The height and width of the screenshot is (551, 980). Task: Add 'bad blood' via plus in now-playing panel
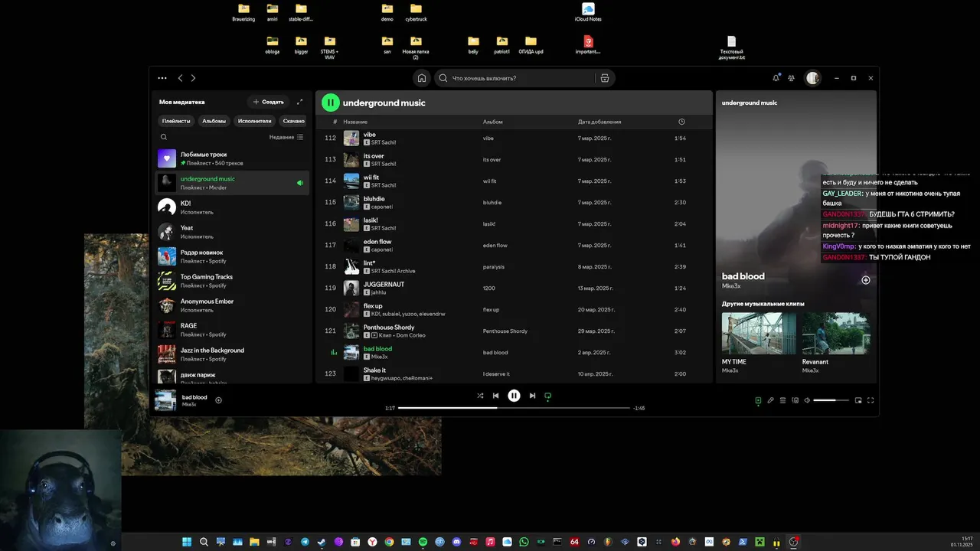[866, 280]
